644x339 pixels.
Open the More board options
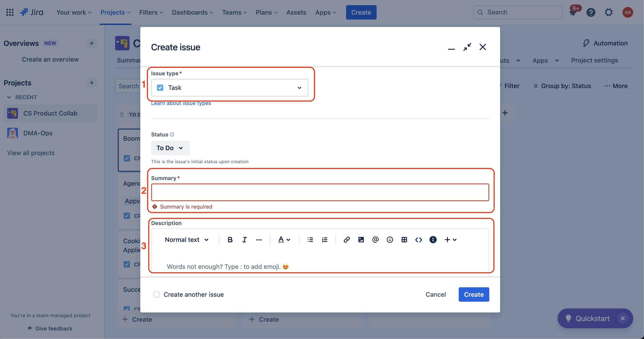coord(616,86)
